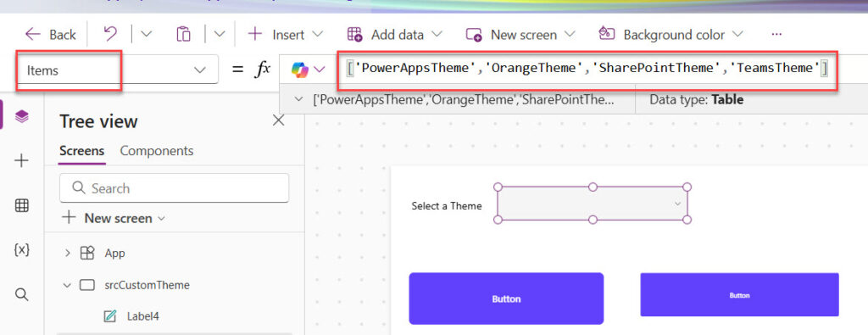The width and height of the screenshot is (868, 335).
Task: Open the undo dropdown arrow
Action: tap(146, 34)
